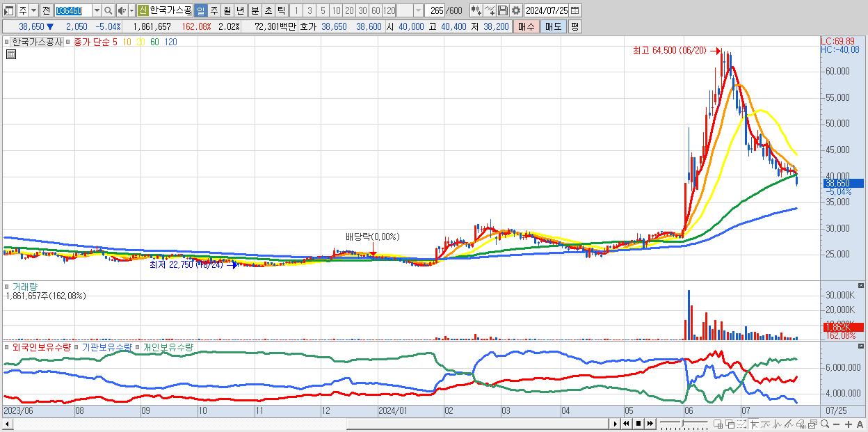Click the overlapping windows icon in bottom toolbar
The height and width of the screenshot is (432, 868).
pos(730,424)
